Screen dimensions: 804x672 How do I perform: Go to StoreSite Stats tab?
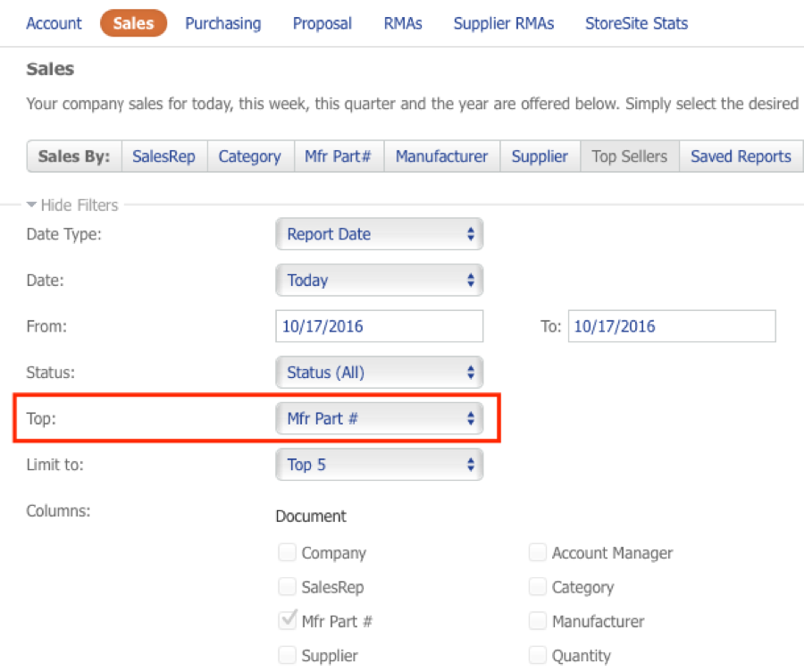click(x=636, y=23)
